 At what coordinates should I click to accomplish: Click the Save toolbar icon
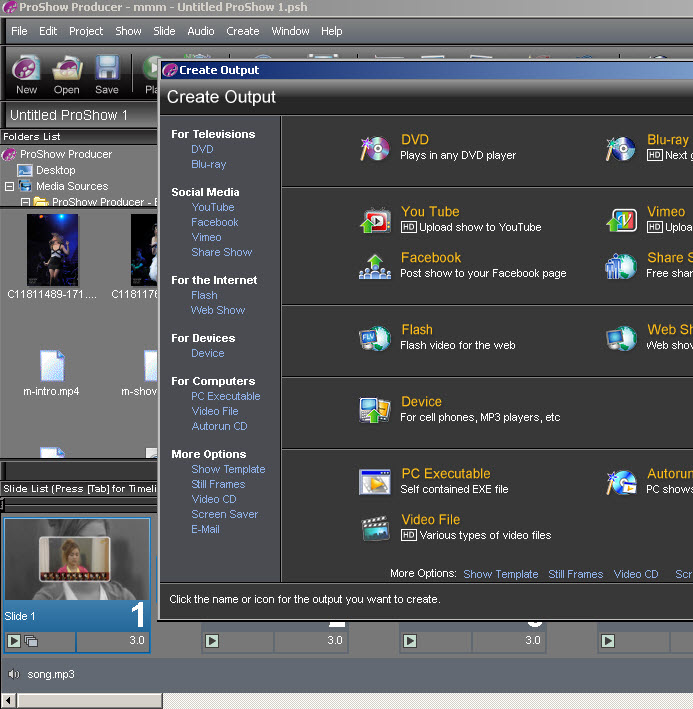point(107,69)
